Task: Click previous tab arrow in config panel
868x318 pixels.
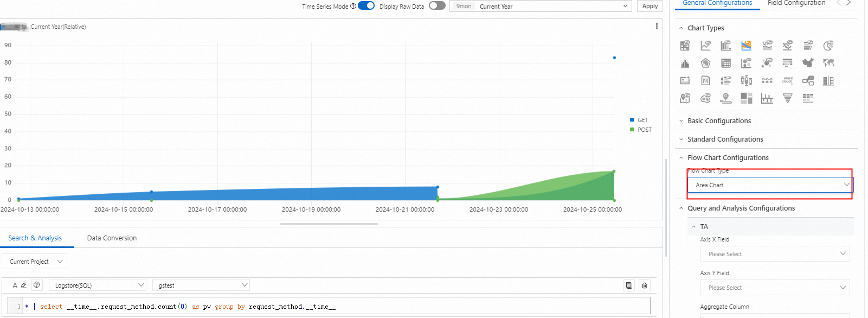Action: 839,3
